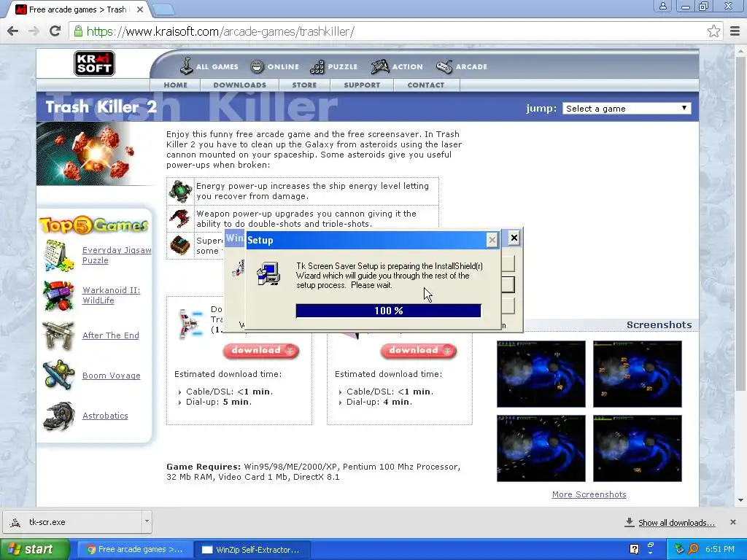
Task: Open All Games joystick icon
Action: [x=186, y=66]
